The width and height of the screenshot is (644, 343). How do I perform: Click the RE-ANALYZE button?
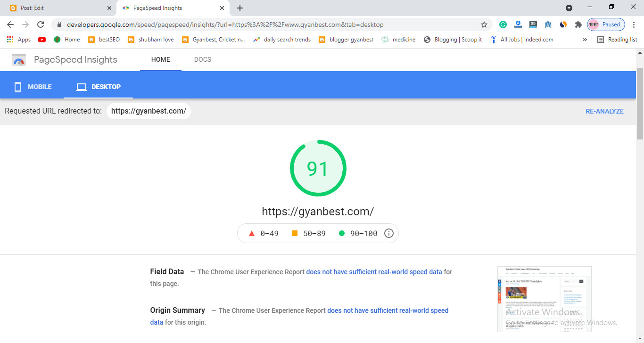[x=604, y=112]
